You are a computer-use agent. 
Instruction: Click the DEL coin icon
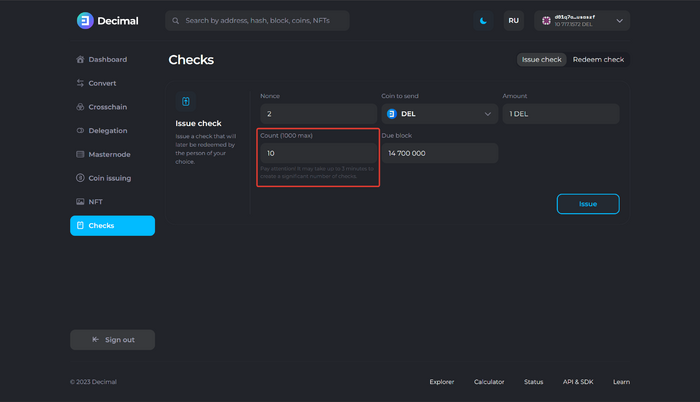pyautogui.click(x=392, y=114)
